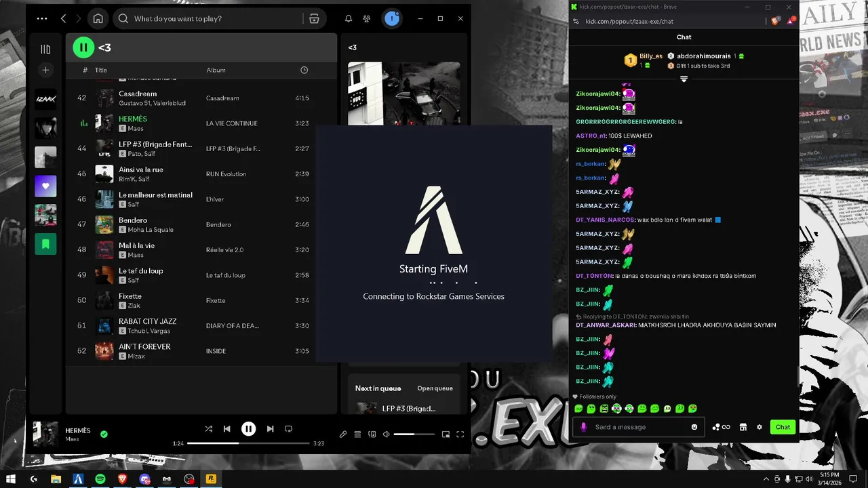
Task: Open the lyrics microphone icon
Action: pos(343,434)
